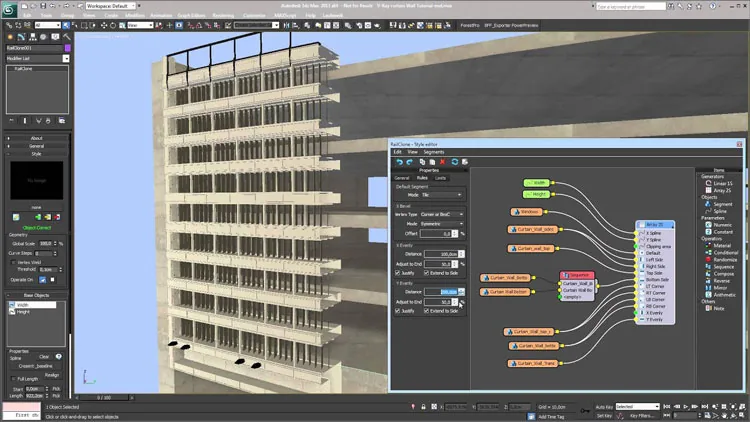Click the X Evenly Distance input field
The width and height of the screenshot is (750, 422).
441,254
